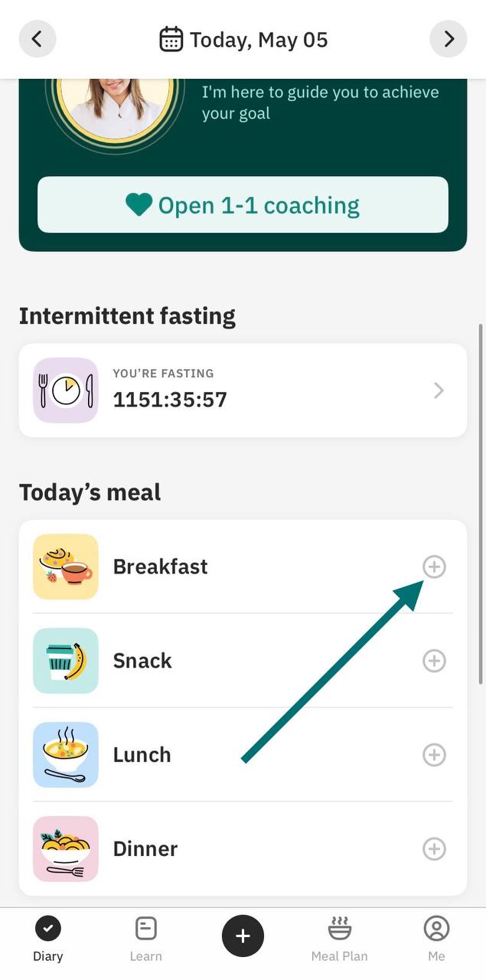Add food to Breakfast with plus icon
The image size is (486, 980).
[x=434, y=567]
